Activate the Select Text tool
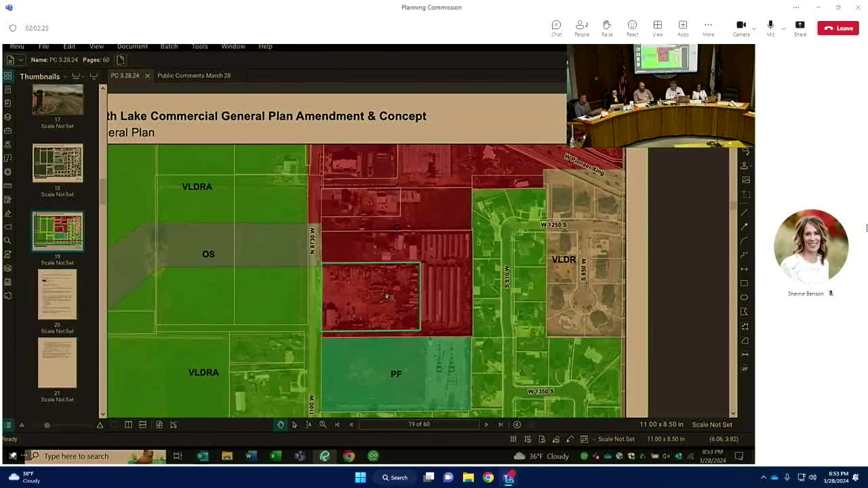The image size is (868, 488). [309, 424]
